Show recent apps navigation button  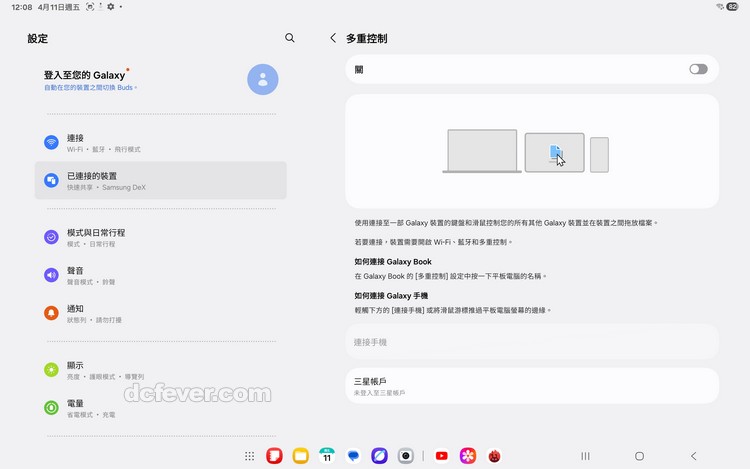(585, 456)
